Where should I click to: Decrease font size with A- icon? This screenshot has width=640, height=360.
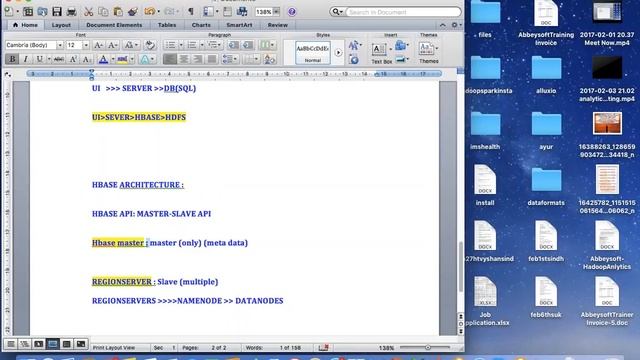tap(113, 45)
